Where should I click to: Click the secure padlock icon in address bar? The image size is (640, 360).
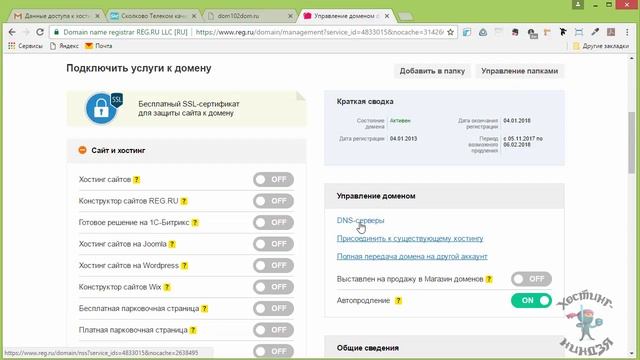[56, 32]
